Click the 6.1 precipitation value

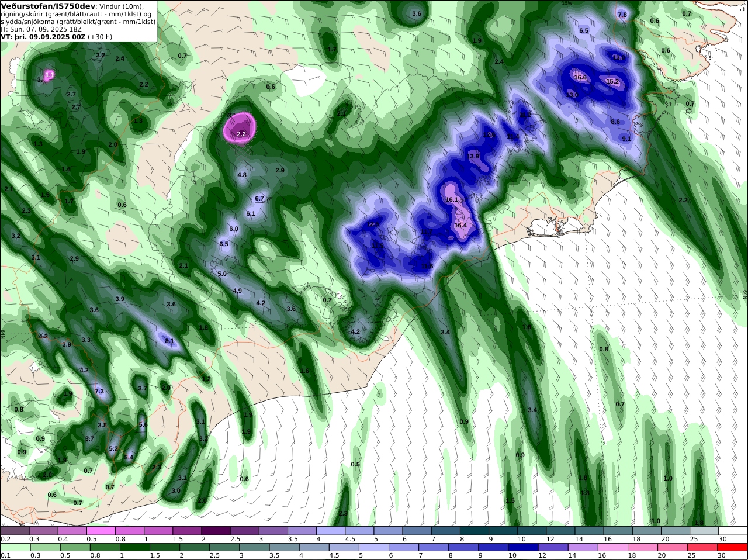[251, 213]
